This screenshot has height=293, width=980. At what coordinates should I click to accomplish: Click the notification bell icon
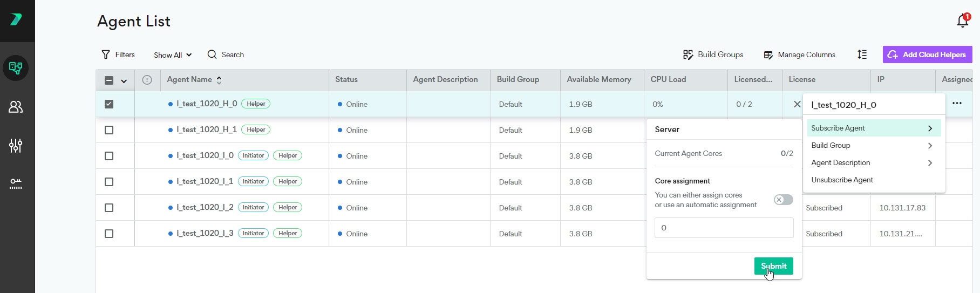click(x=962, y=21)
